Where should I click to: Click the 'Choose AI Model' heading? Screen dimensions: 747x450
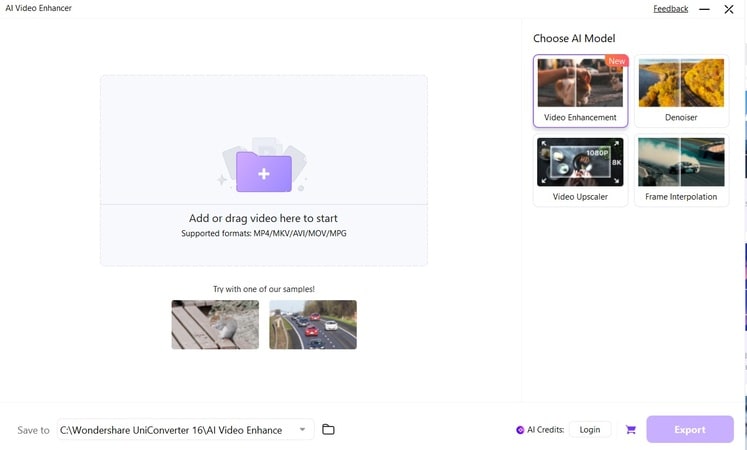click(x=574, y=38)
